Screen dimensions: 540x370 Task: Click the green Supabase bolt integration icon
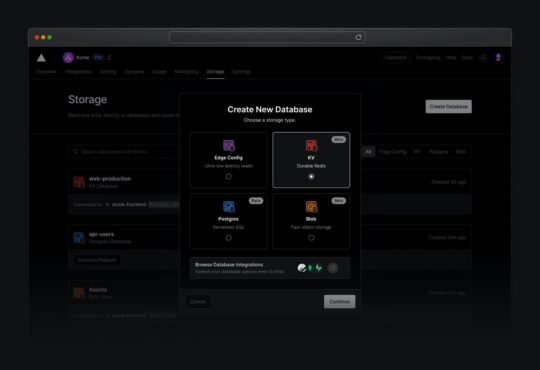[x=319, y=268]
